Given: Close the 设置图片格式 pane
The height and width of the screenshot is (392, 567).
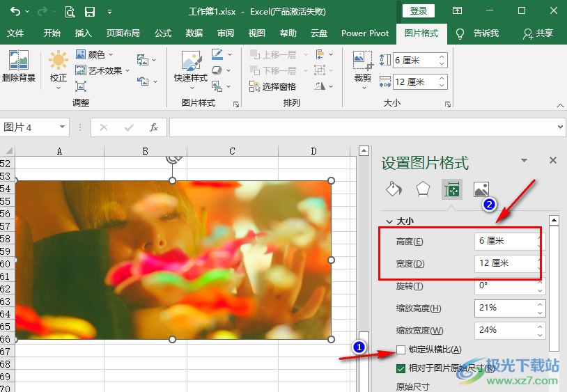Looking at the screenshot, I should [553, 160].
